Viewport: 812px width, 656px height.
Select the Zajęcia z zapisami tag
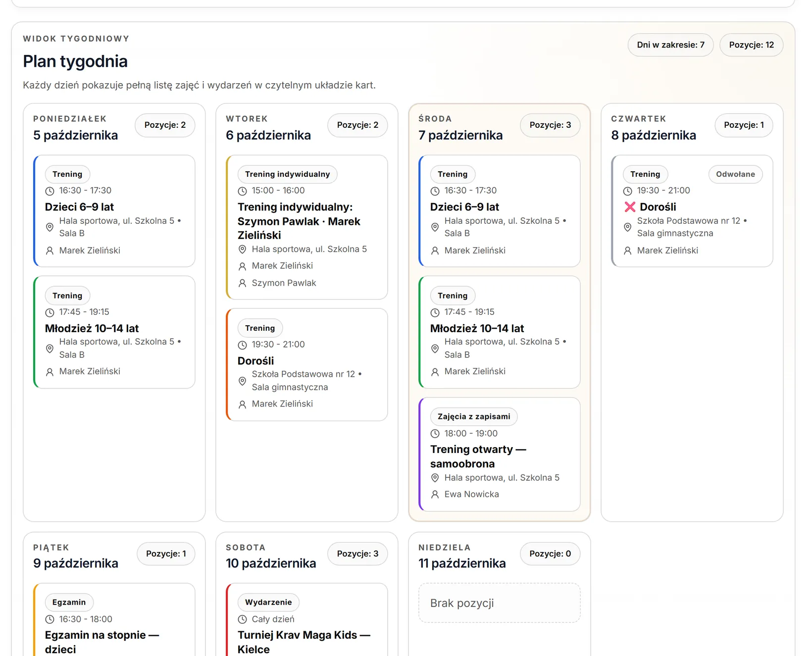tap(474, 417)
